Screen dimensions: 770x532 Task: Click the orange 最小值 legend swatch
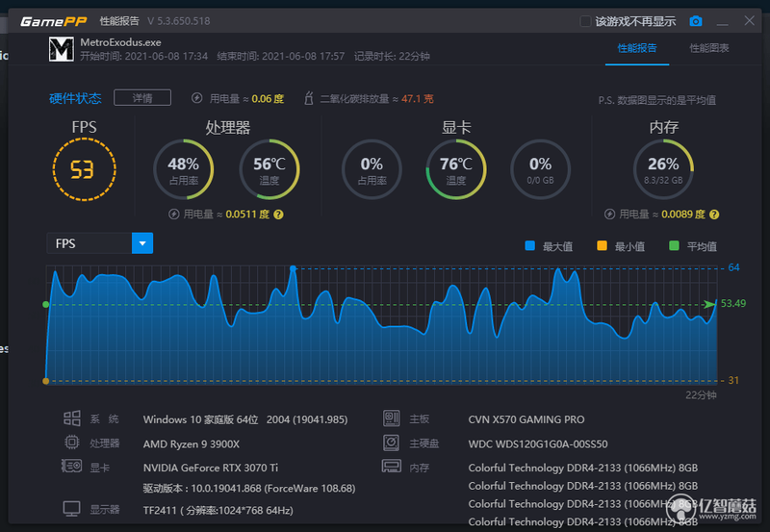pos(603,246)
